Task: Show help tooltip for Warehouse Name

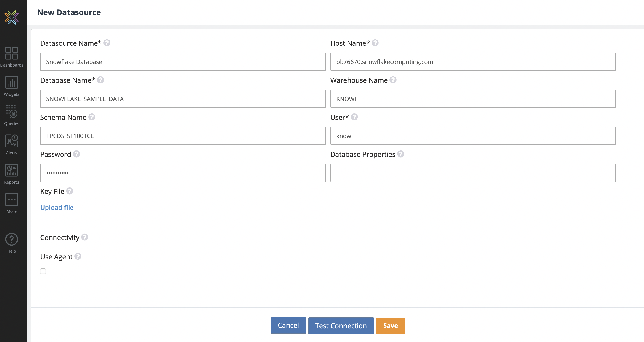Action: click(x=393, y=80)
